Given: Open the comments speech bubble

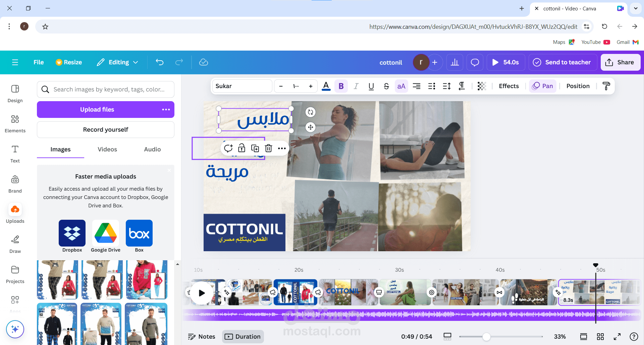Looking at the screenshot, I should point(475,62).
